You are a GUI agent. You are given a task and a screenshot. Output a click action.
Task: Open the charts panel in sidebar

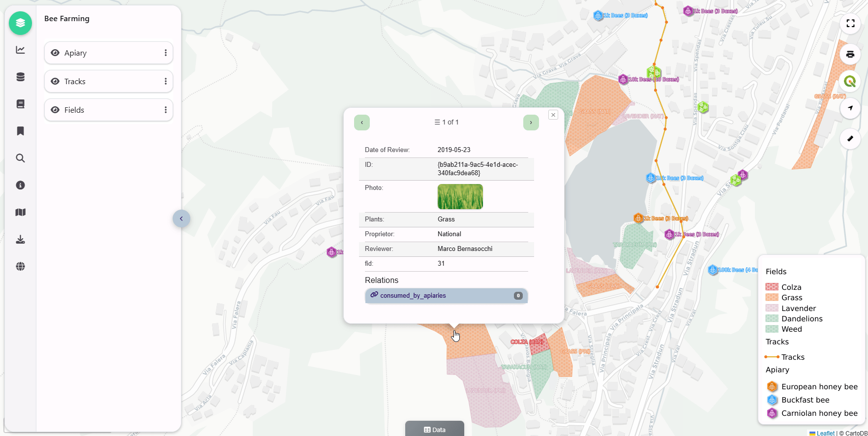20,50
